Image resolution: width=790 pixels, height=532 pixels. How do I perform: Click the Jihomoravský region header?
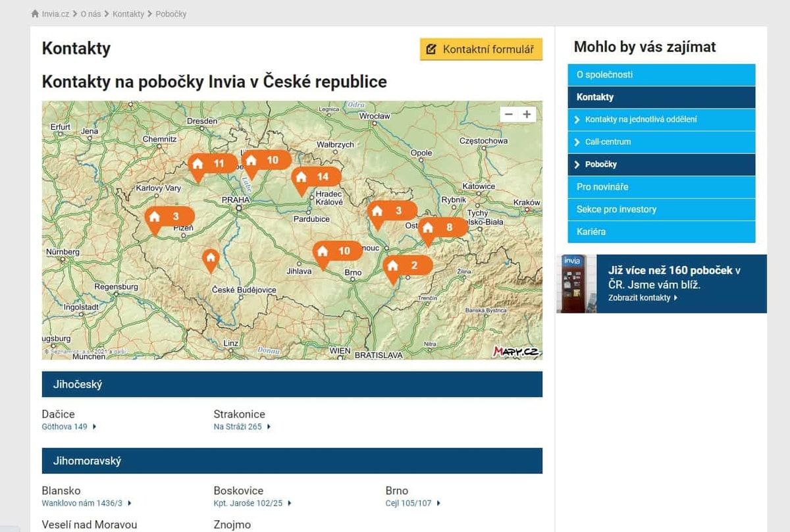[292, 461]
